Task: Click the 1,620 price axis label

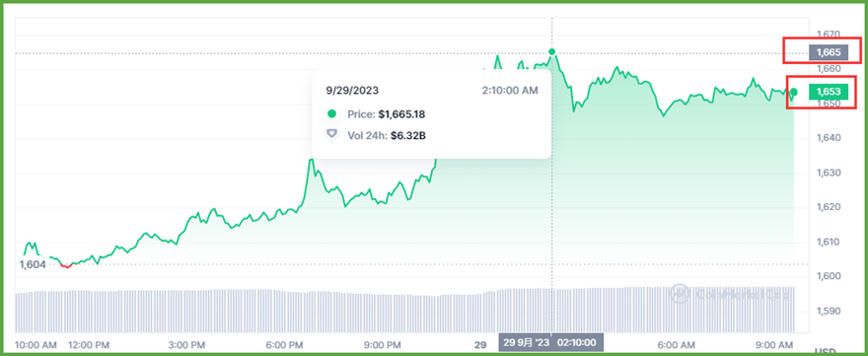Action: coord(829,207)
